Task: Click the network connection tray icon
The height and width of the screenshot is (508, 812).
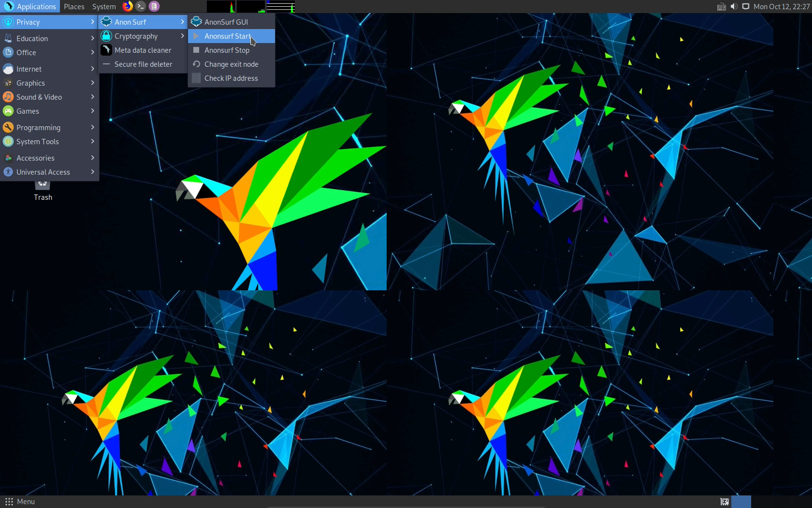Action: (746, 6)
